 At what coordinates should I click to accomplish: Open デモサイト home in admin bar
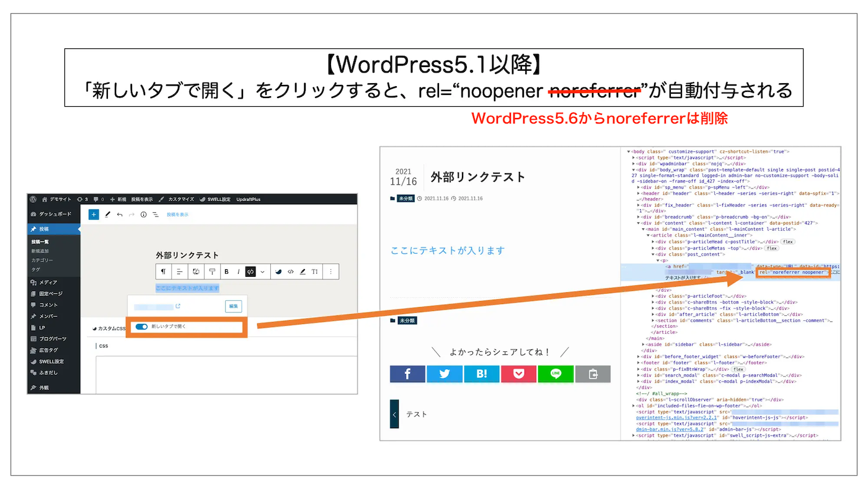pyautogui.click(x=56, y=199)
